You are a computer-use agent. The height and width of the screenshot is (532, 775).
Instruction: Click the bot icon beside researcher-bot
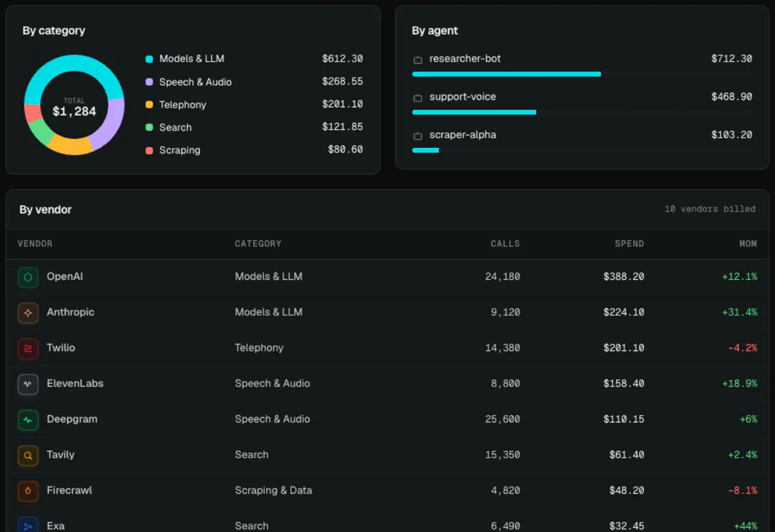tap(417, 59)
